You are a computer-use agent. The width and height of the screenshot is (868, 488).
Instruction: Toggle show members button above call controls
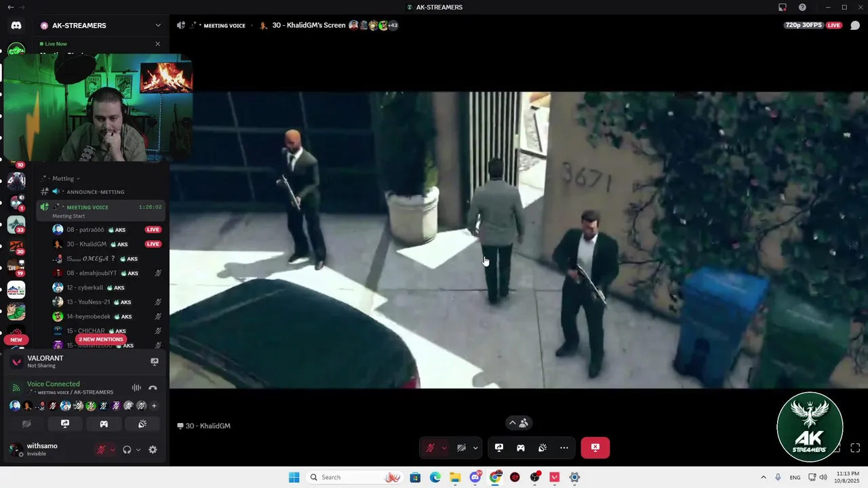pyautogui.click(x=519, y=423)
